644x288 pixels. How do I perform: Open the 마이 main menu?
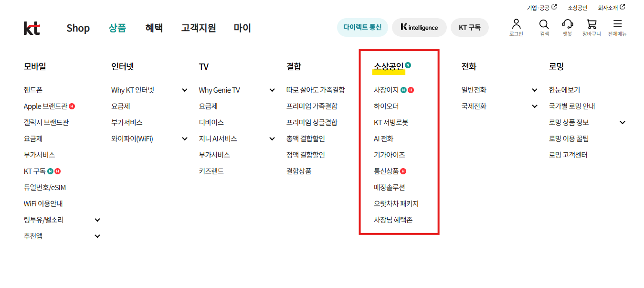coord(242,28)
